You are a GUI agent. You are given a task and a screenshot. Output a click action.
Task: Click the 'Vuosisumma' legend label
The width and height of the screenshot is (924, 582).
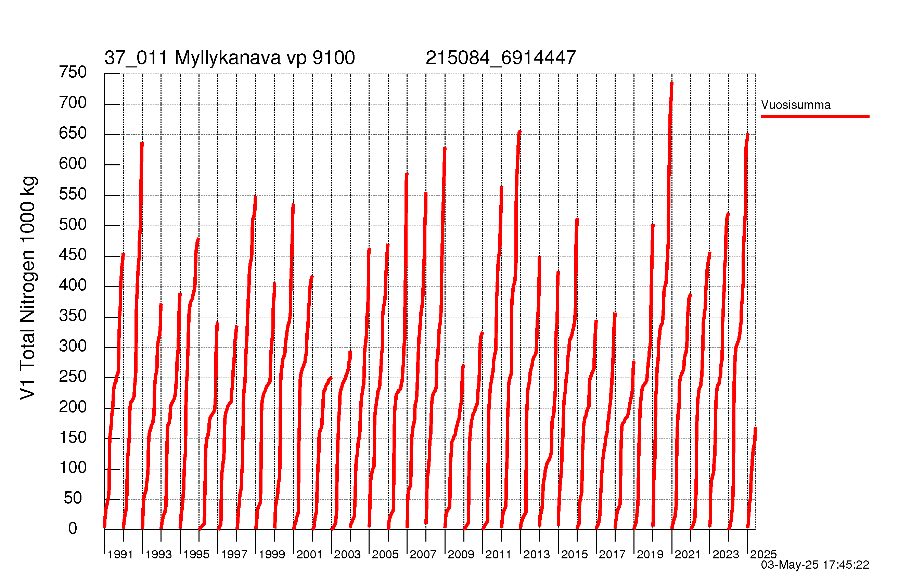(x=795, y=105)
